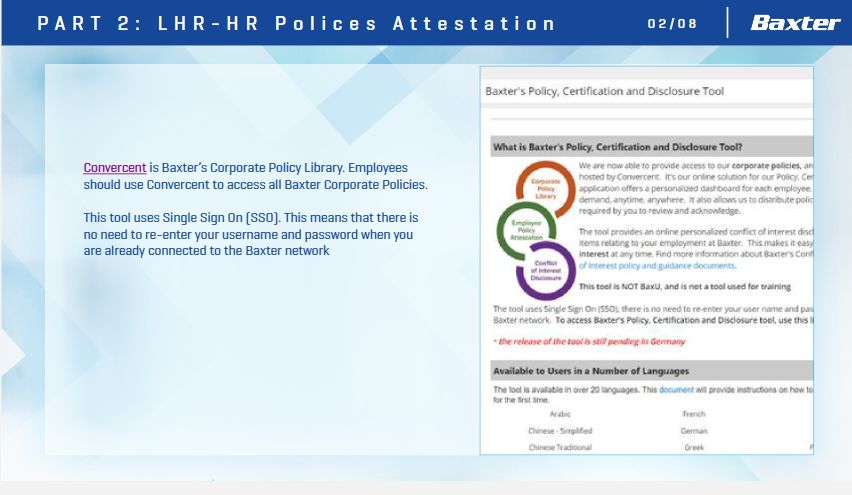Select the 'French' language entry
852x495 pixels.
694,414
